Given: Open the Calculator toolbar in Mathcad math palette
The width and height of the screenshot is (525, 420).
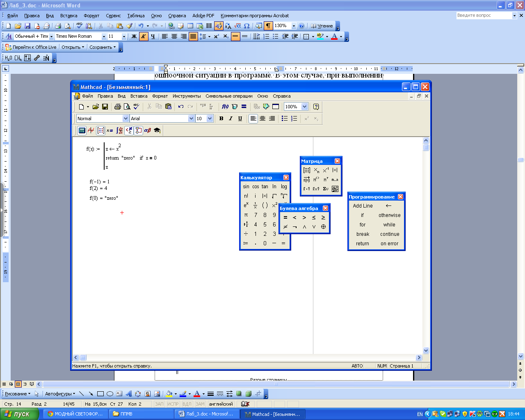Looking at the screenshot, I should pos(82,130).
